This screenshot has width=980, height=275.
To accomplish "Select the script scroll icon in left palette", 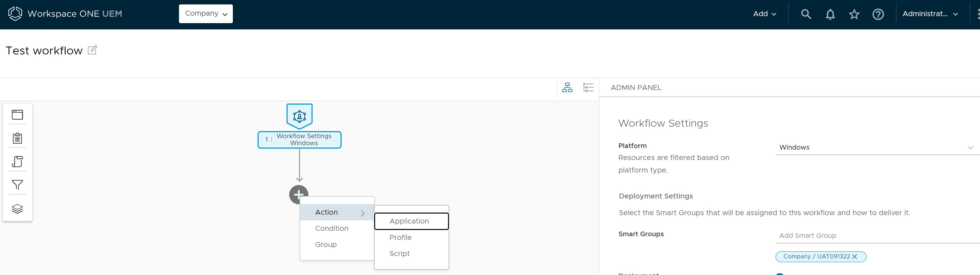I will 17,162.
